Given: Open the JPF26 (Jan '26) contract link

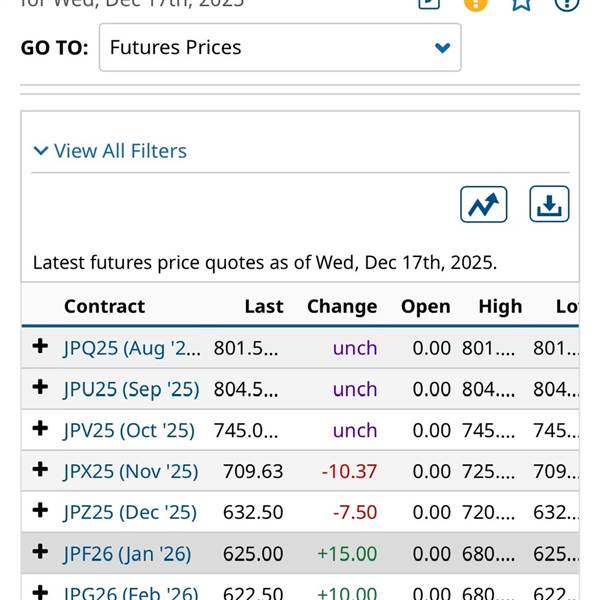Looking at the screenshot, I should (x=127, y=552).
